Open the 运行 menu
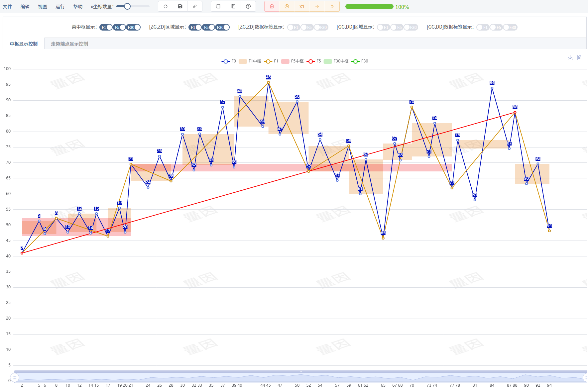588x392 pixels. coord(60,7)
